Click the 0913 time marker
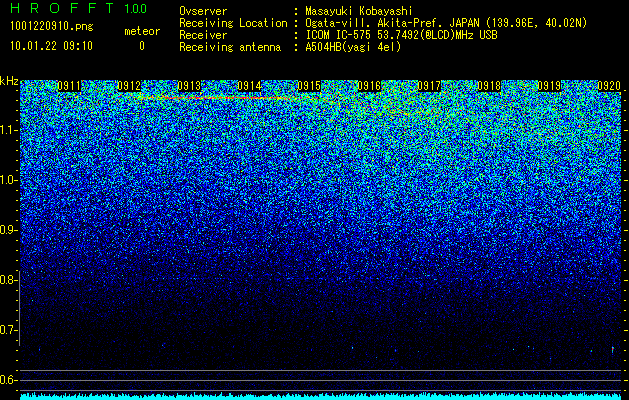Viewport: 629px width, 400px height. point(189,86)
